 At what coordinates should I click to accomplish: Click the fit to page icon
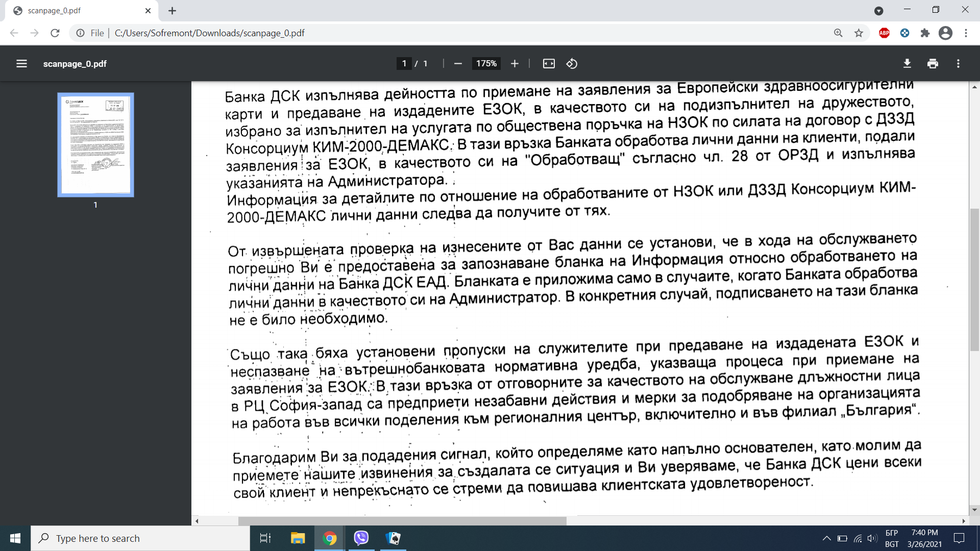click(x=549, y=64)
